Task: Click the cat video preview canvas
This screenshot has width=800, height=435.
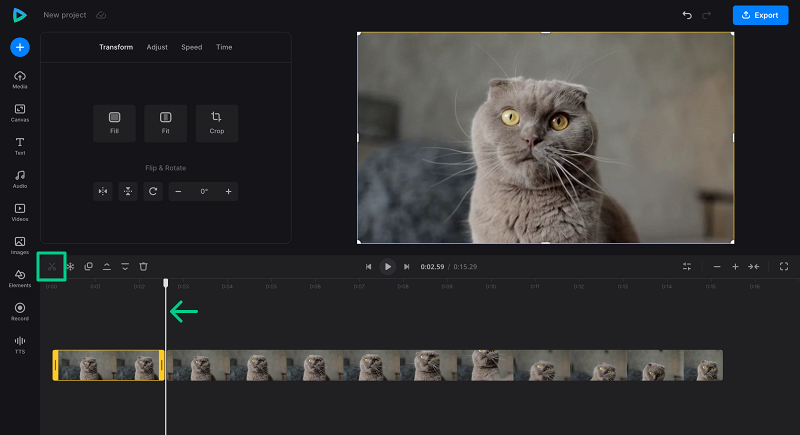Action: [545, 138]
